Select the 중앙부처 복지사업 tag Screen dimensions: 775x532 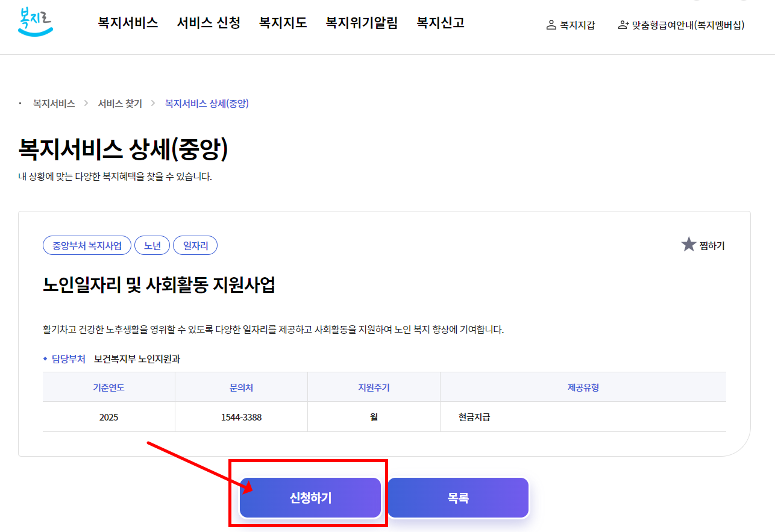(86, 245)
